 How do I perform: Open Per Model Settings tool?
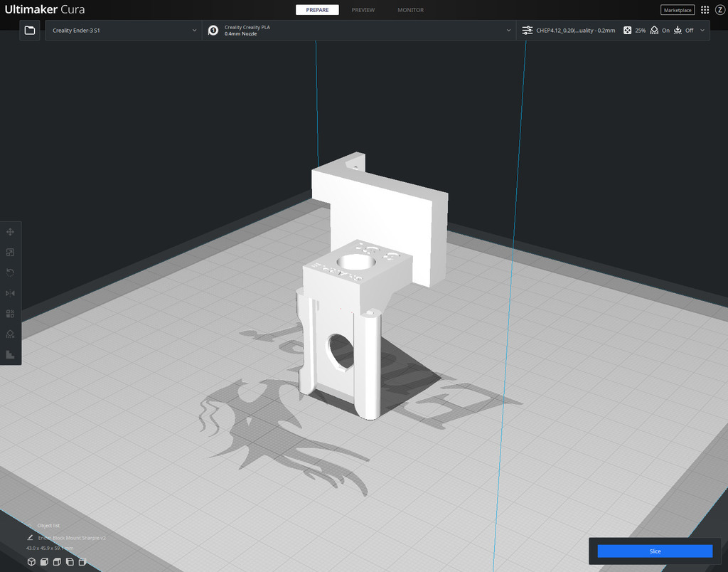click(10, 313)
